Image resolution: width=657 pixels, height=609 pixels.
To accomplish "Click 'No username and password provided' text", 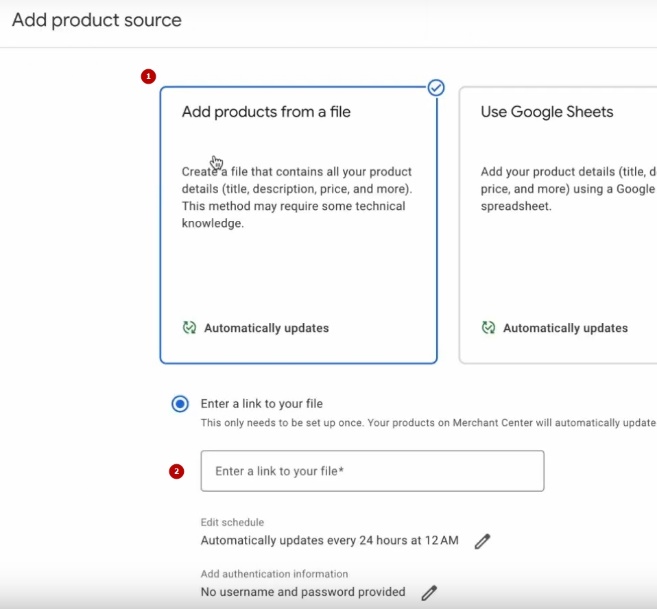I will (303, 592).
